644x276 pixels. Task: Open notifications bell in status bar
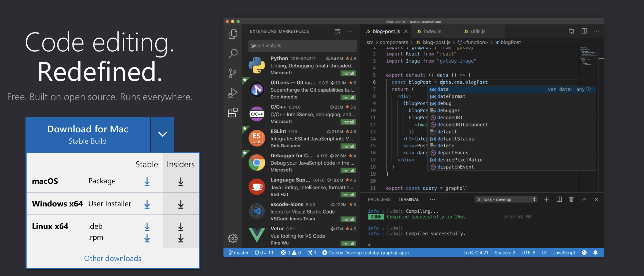[595, 253]
